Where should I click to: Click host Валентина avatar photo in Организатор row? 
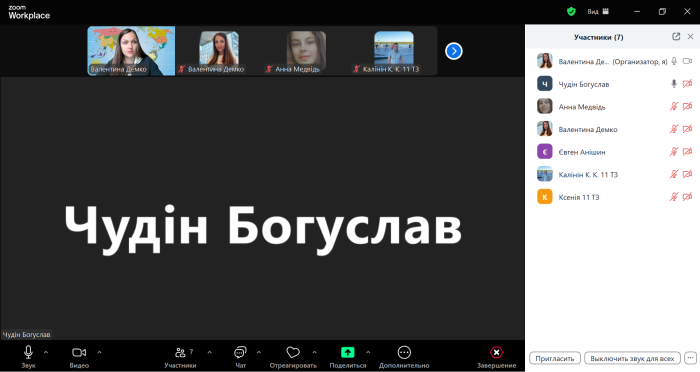[x=545, y=61]
